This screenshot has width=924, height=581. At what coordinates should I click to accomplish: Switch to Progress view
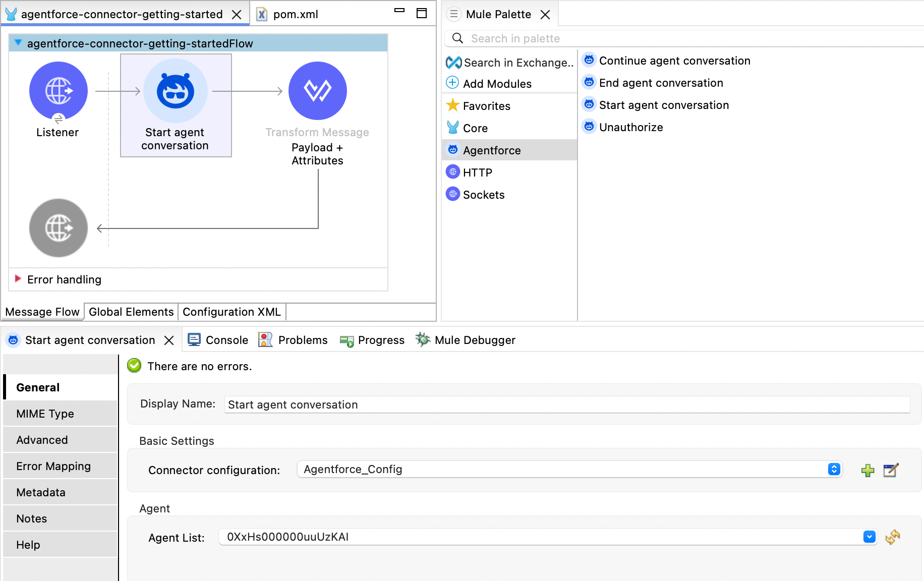(x=372, y=340)
